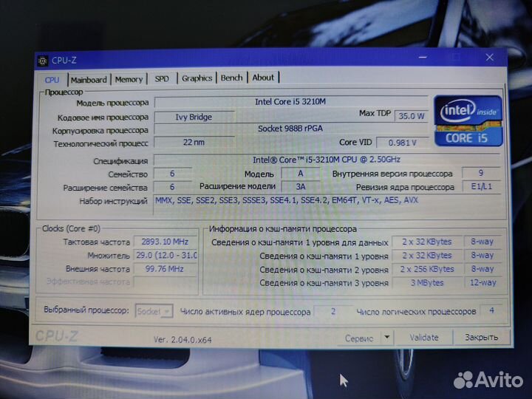Click the CPU-Z app icon in title bar

coord(42,61)
